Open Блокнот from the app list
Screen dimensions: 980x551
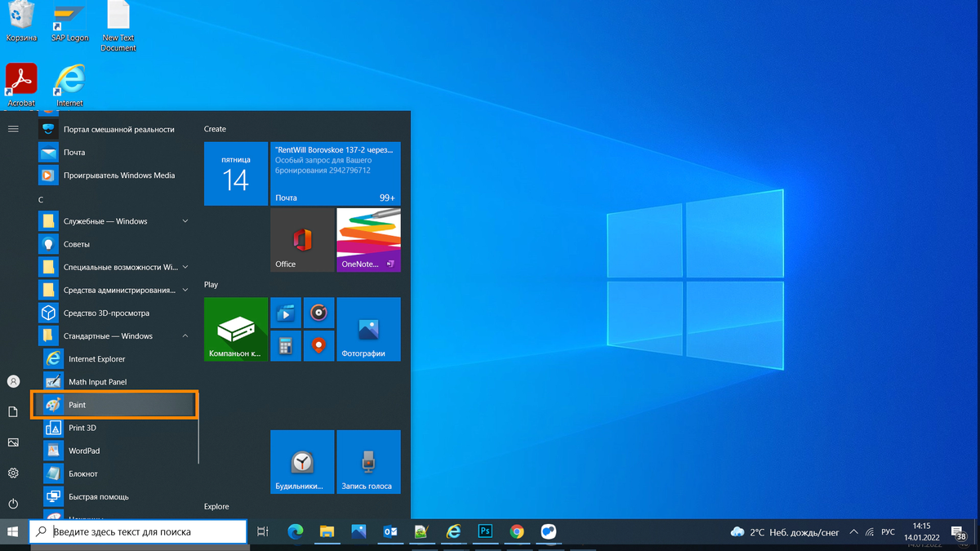click(x=119, y=473)
